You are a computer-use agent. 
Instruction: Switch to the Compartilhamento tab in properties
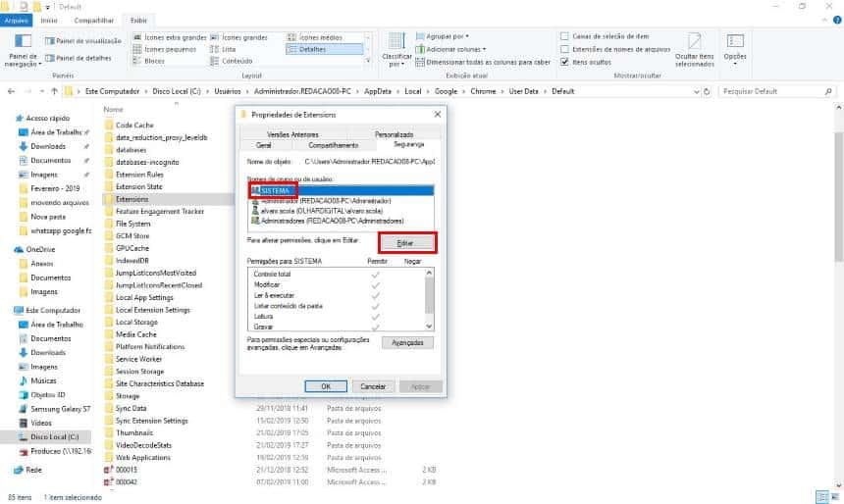334,145
